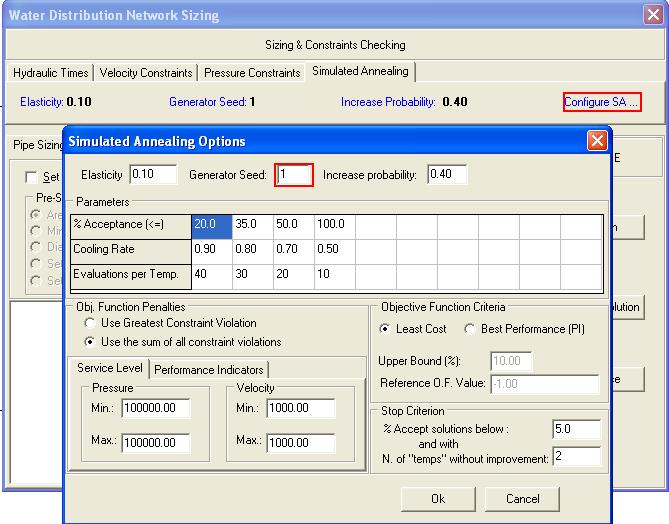
Task: Select the 0.70 cooling rate cell
Action: pos(294,252)
